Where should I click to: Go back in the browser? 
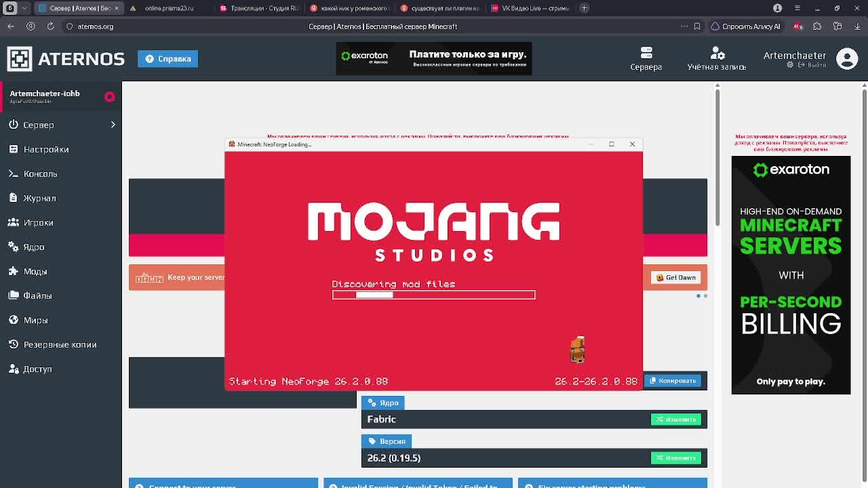click(x=11, y=26)
